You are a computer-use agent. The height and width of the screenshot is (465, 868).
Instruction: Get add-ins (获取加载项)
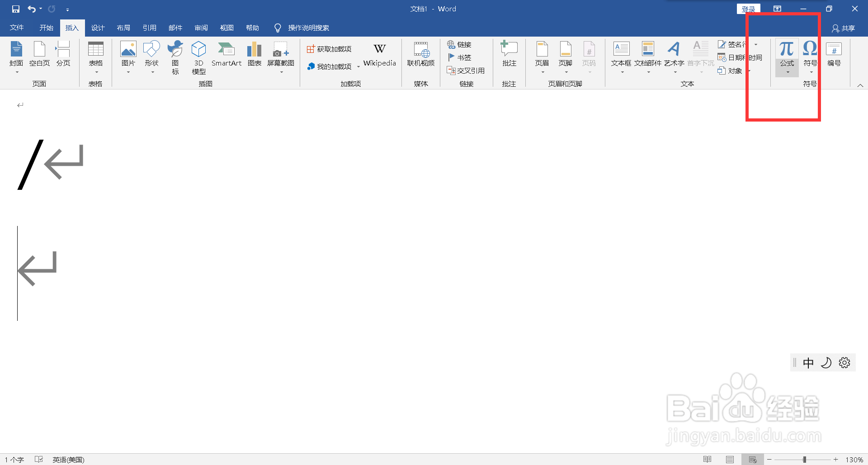(329, 49)
